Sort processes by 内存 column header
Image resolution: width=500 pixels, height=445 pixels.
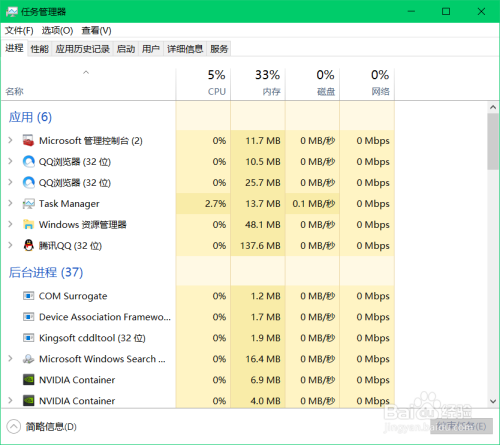[258, 83]
